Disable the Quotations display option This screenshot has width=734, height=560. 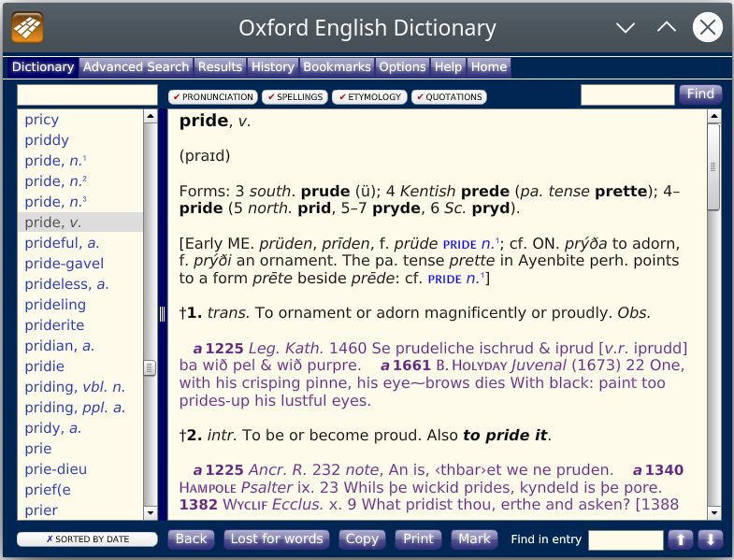tap(449, 97)
